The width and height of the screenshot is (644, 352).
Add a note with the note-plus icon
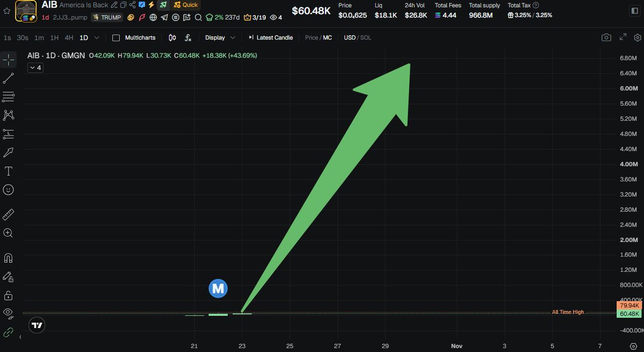coord(187,17)
